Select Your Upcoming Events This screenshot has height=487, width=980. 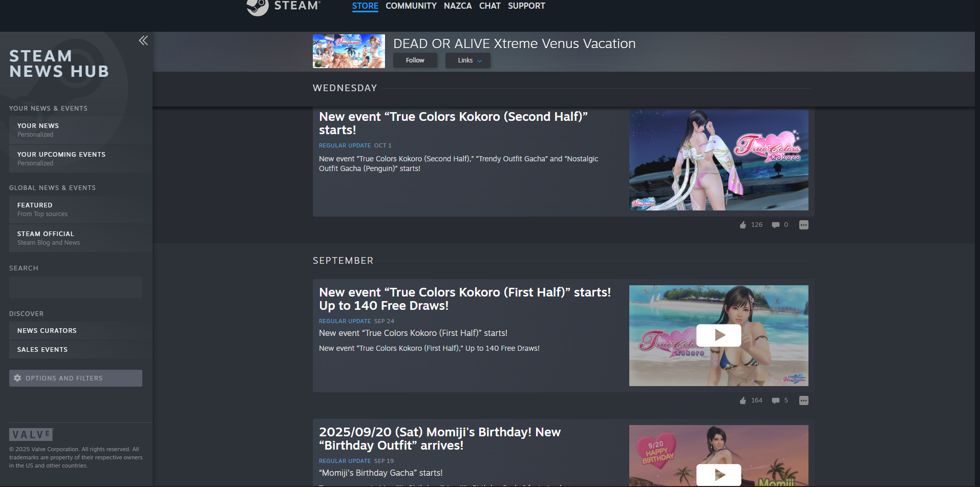click(x=81, y=159)
